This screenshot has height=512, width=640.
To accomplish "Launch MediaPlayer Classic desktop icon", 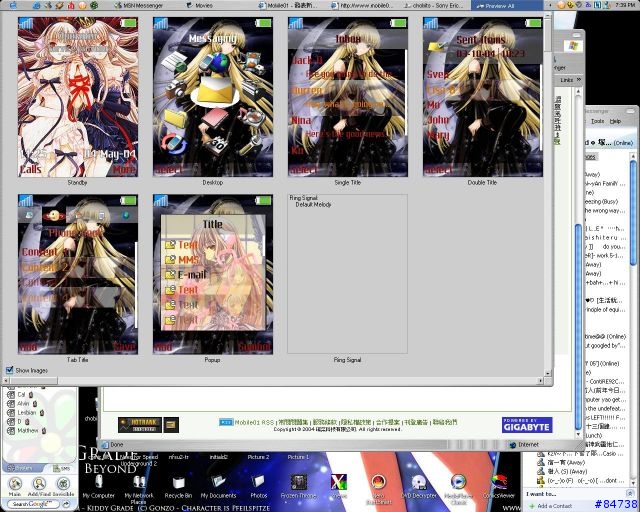I will [x=458, y=488].
